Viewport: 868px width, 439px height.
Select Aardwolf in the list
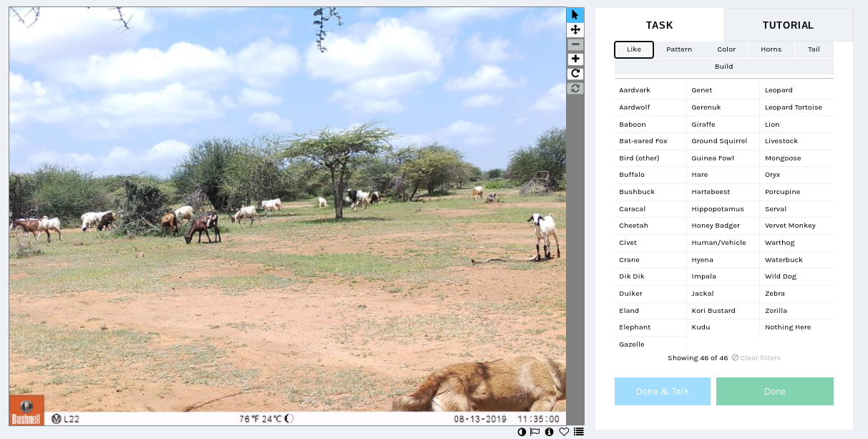(x=650, y=107)
